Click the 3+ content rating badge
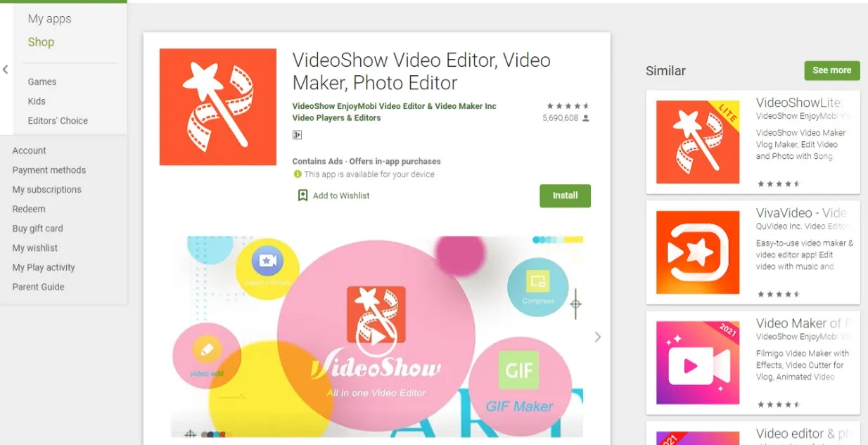Viewport: 868px width, 445px height. 297,135
